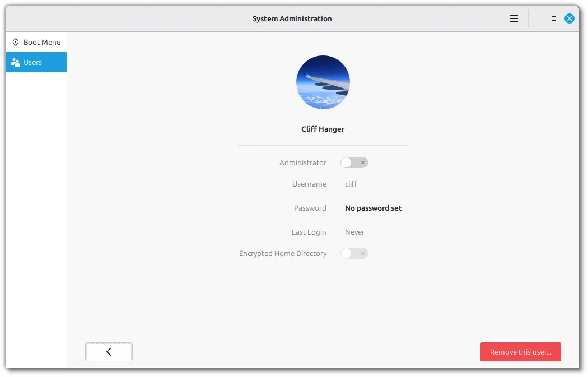Click the Last Login 'Never' value

point(354,232)
